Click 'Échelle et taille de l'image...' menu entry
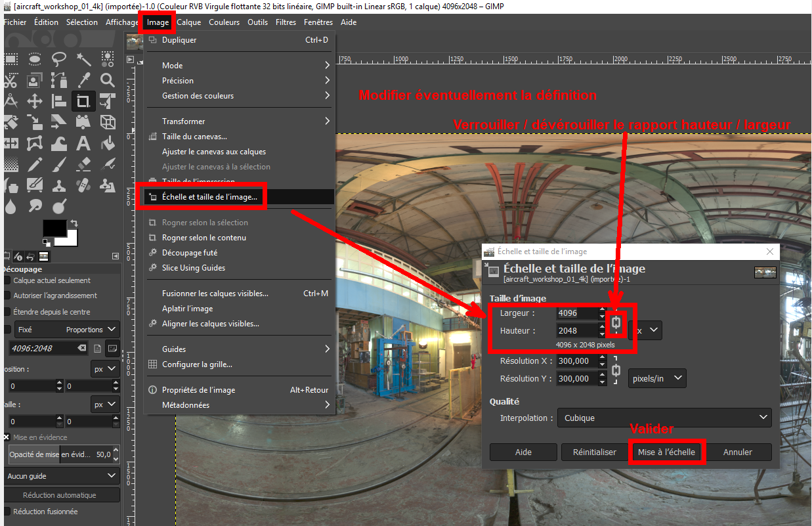812x526 pixels. (210, 196)
